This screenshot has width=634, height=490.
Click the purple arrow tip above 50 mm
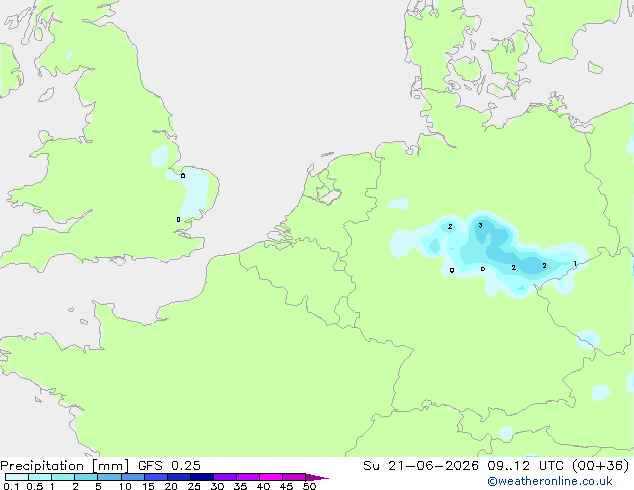coord(317,477)
